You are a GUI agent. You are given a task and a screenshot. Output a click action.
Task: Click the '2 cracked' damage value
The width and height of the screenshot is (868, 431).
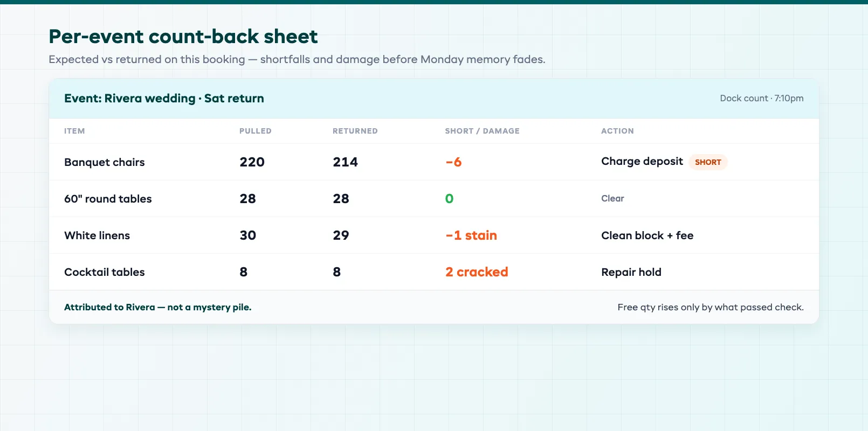coord(477,272)
